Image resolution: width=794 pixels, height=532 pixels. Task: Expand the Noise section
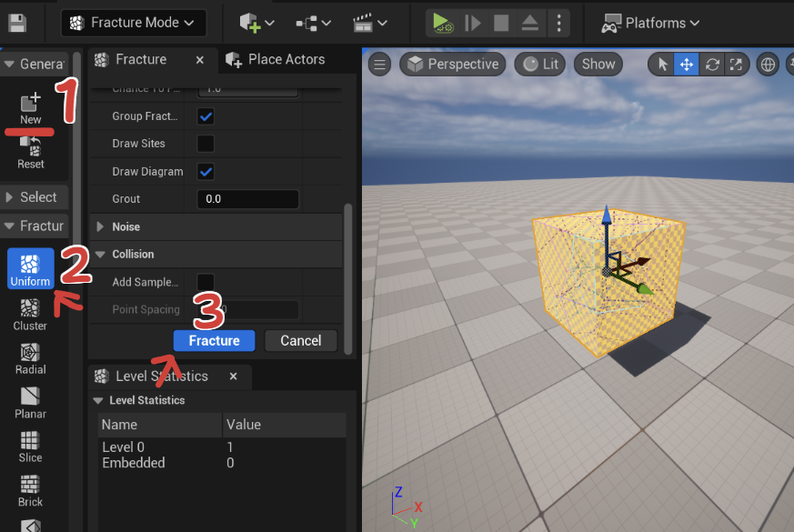(100, 226)
